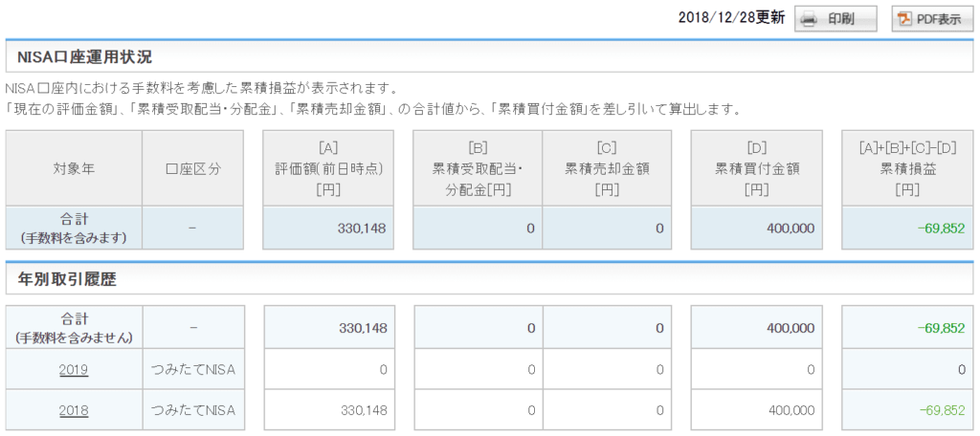Click 330,148 in the 手数料を含みません row
The height and width of the screenshot is (436, 980).
click(363, 328)
